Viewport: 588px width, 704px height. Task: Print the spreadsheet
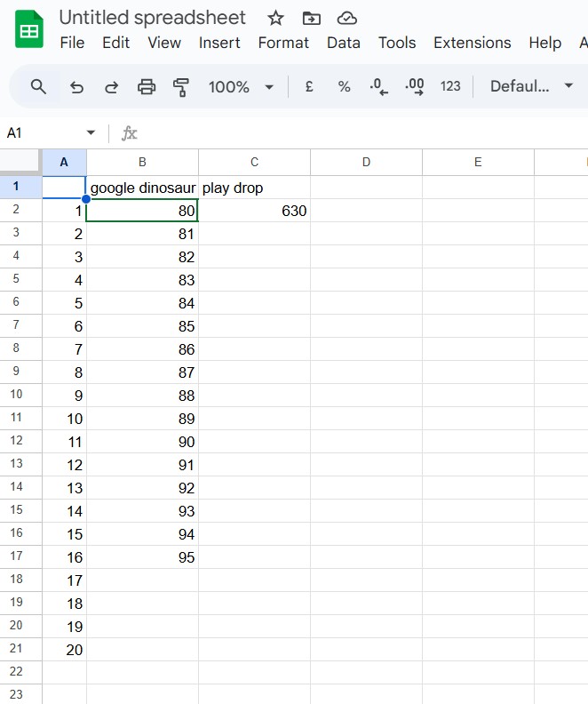coord(147,86)
